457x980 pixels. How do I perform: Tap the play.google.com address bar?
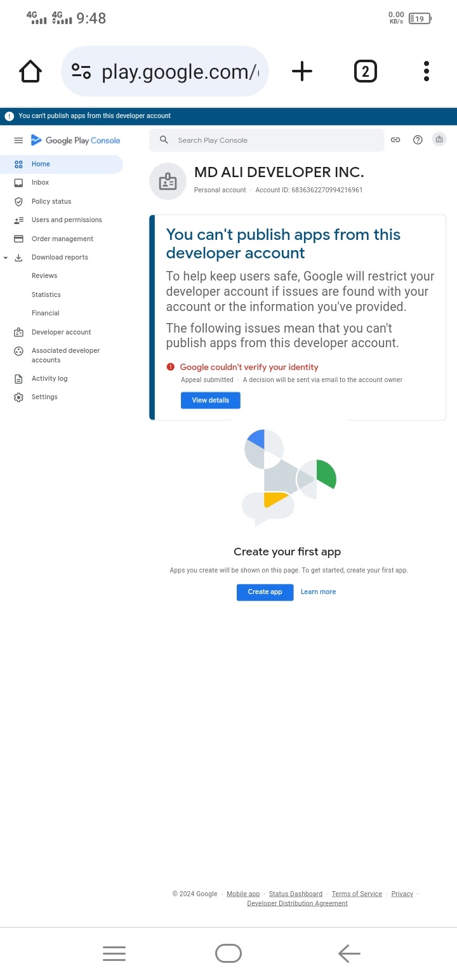[165, 71]
